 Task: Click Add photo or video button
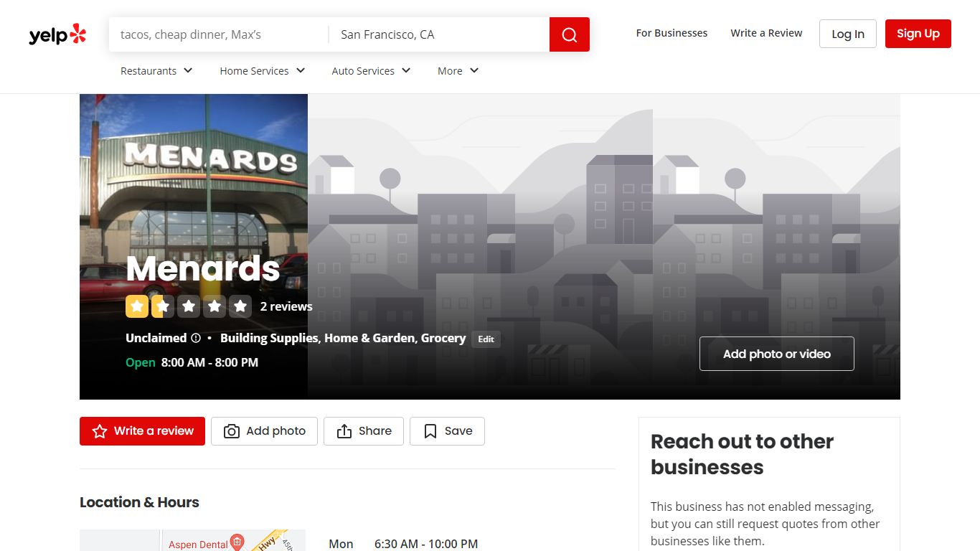[x=777, y=354]
